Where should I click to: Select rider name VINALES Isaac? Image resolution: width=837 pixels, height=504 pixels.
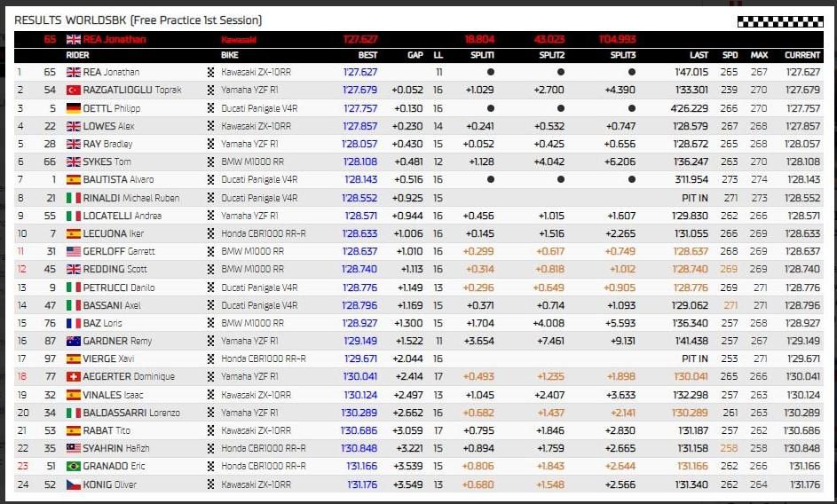[113, 395]
